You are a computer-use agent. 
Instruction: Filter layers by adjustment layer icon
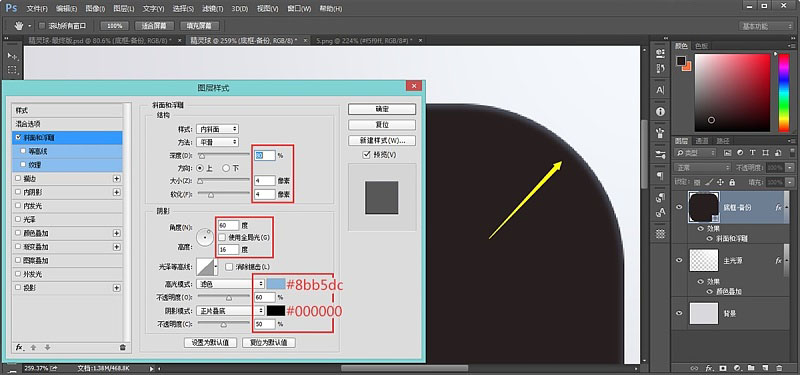click(740, 153)
